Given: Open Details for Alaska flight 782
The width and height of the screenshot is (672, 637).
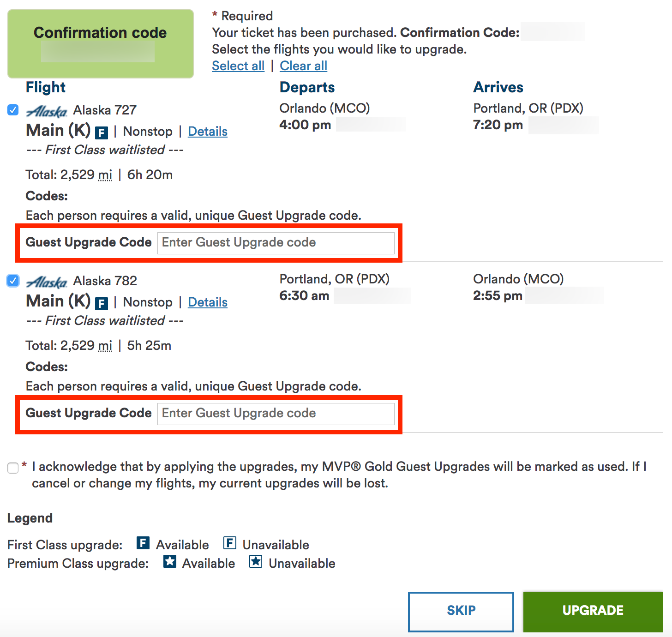Looking at the screenshot, I should tap(207, 302).
